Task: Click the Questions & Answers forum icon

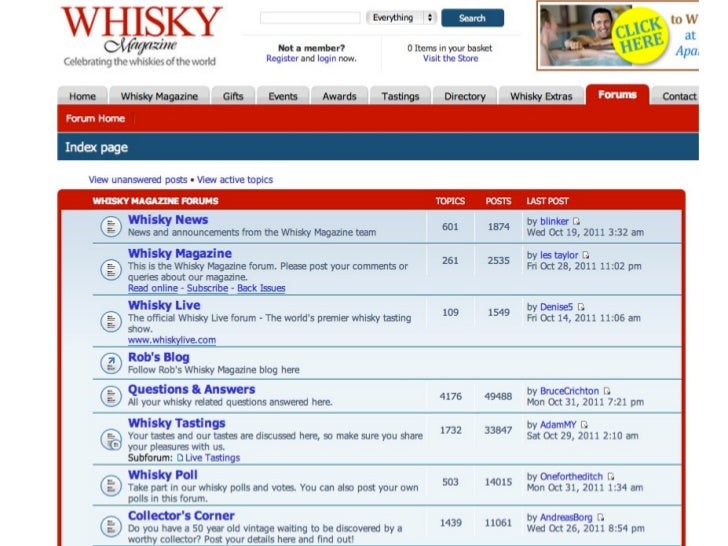Action: point(111,396)
